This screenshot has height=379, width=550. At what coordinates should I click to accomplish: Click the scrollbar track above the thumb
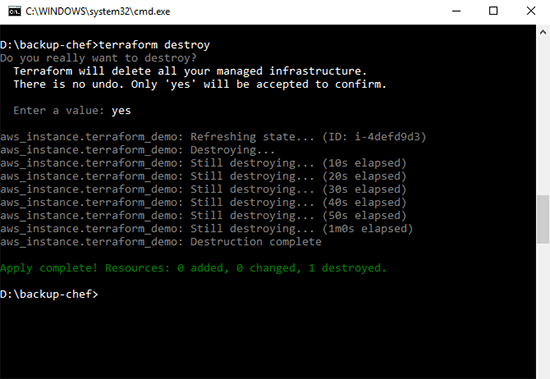pos(543,117)
